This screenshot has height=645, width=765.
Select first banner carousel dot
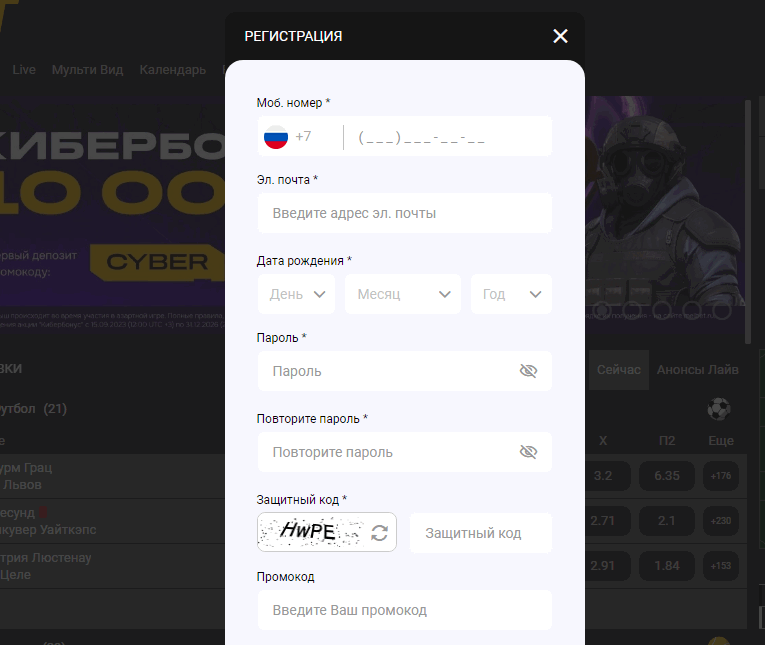click(x=602, y=309)
